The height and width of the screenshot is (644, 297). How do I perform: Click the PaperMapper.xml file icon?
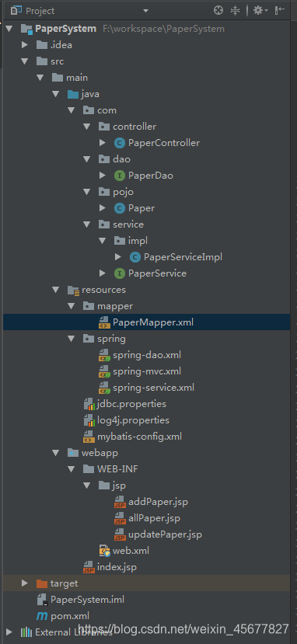tap(104, 323)
